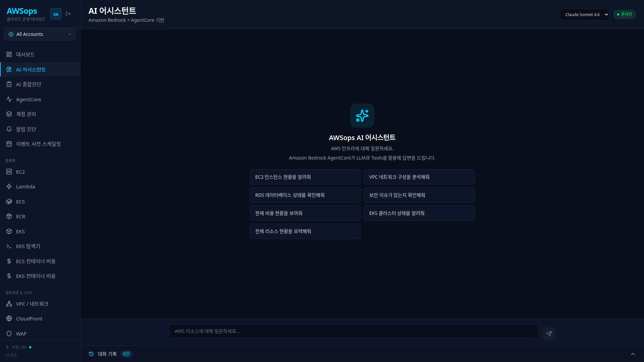Screen dimensions: 644x362
Task: Click the AI 어시스턴트 brain icon in the sidebar
Action: [x=9, y=69]
